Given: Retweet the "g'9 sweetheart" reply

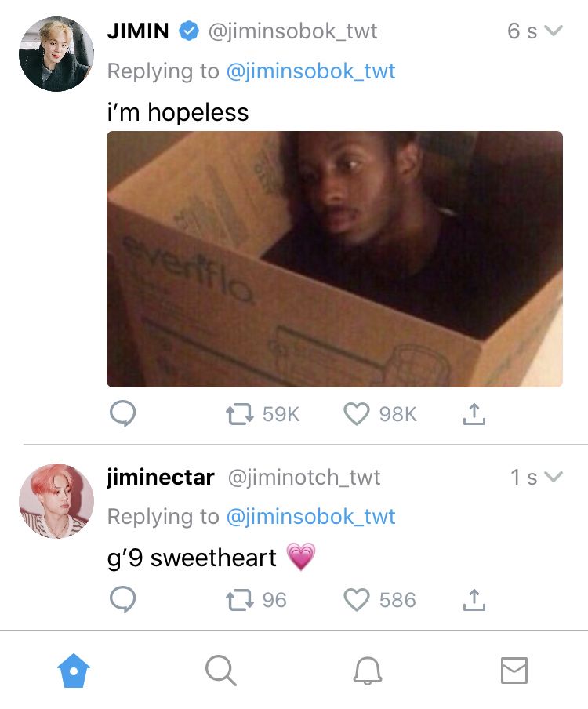Looking at the screenshot, I should tap(238, 600).
